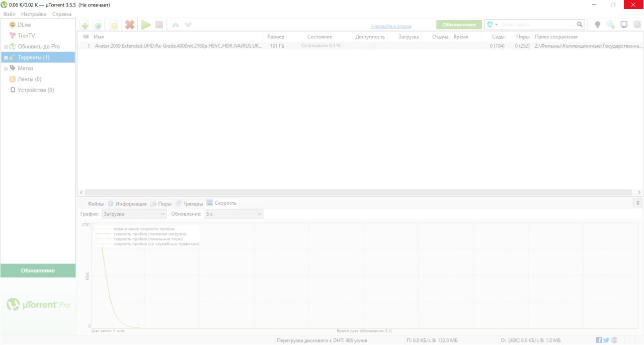
Task: Open the Файл menu
Action: pos(9,14)
